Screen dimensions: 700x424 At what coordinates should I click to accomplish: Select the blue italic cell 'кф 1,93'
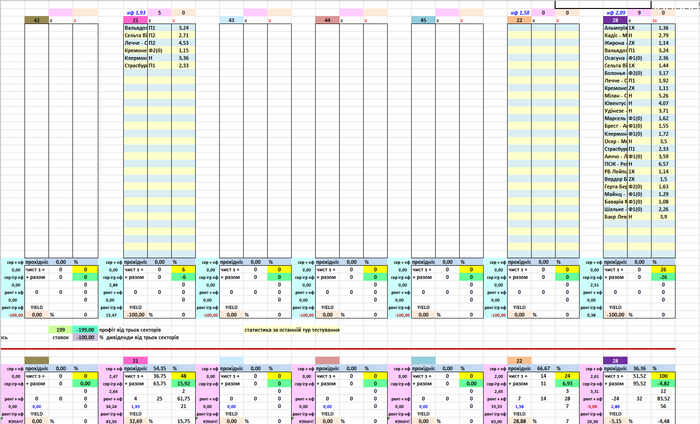click(135, 13)
